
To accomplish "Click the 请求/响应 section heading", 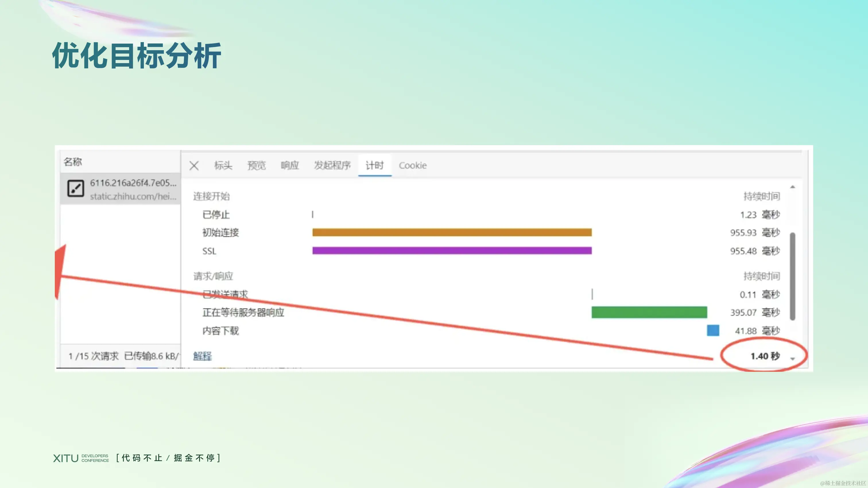I will coord(213,276).
